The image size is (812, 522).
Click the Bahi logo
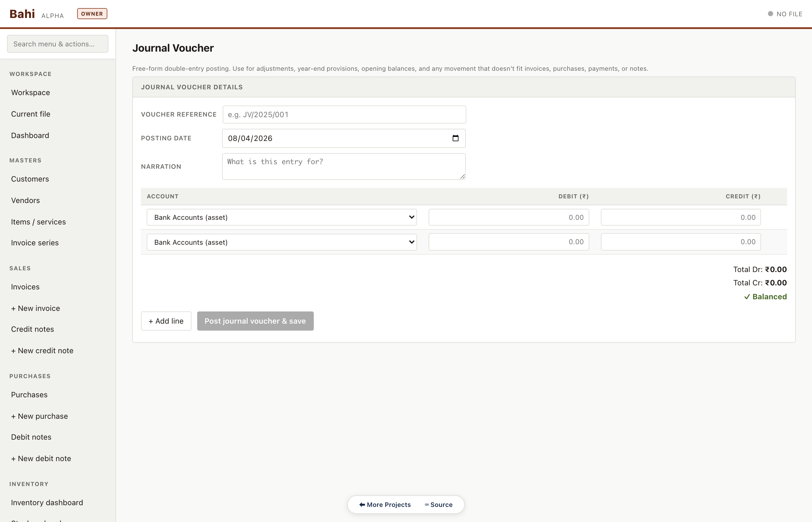(x=22, y=14)
